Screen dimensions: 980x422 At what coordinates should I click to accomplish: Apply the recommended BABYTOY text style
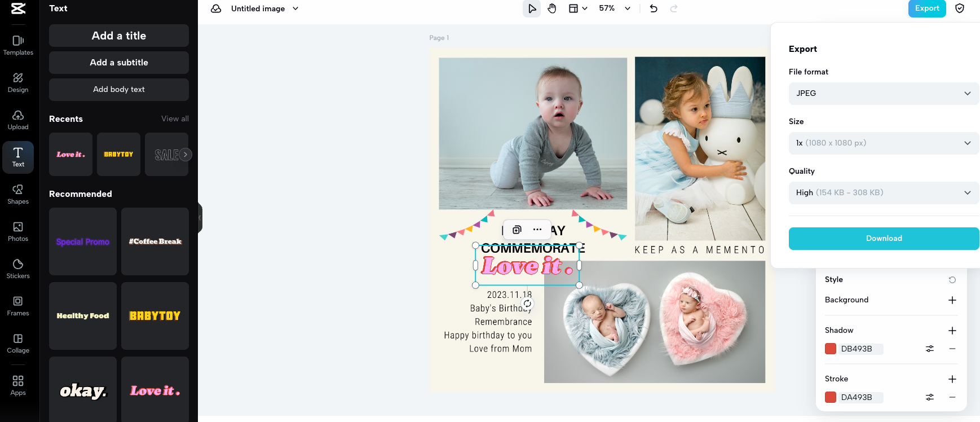(155, 316)
